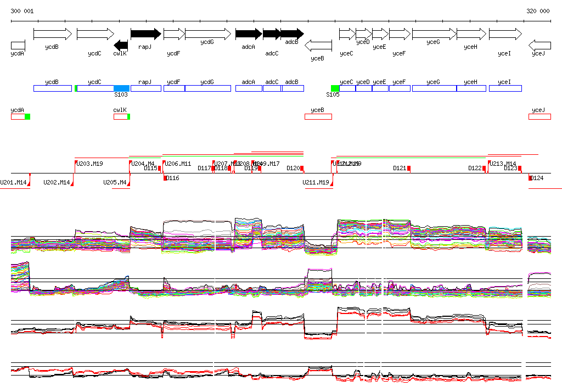
Task: Select the long ycdG gene arrow
Action: 208,34
